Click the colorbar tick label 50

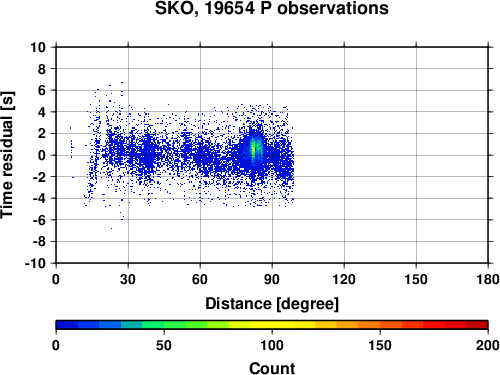pos(164,345)
